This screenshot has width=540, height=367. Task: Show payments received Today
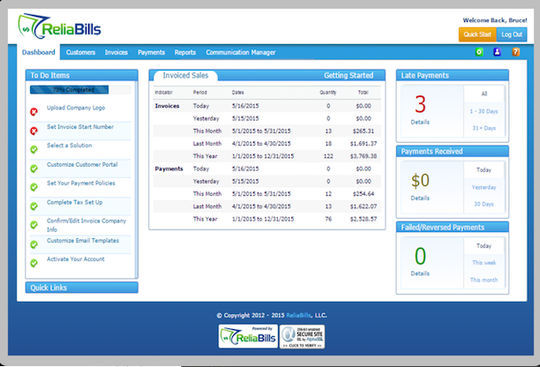(484, 170)
